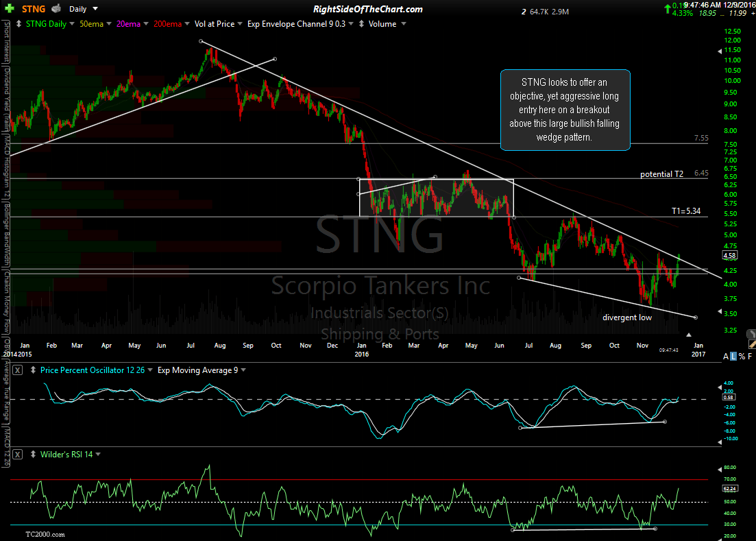Viewport: 756px width, 541px height.
Task: Toggle the F scale button
Action: [x=750, y=357]
